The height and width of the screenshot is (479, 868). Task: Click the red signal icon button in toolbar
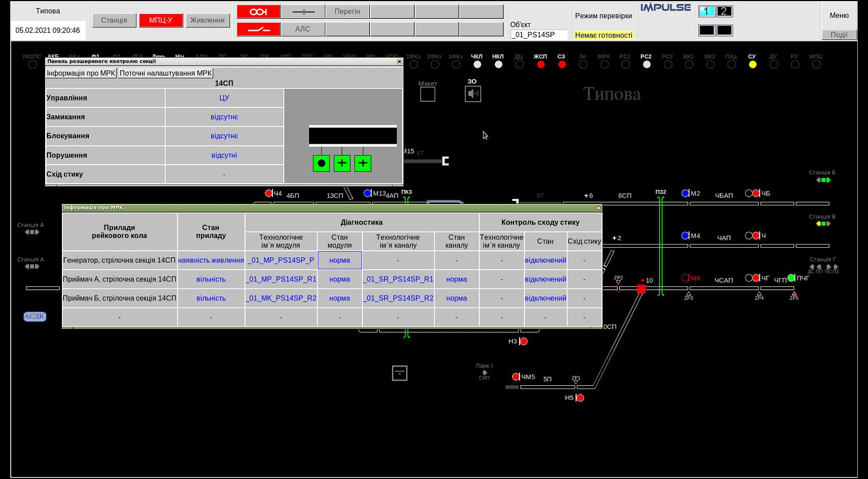258,11
